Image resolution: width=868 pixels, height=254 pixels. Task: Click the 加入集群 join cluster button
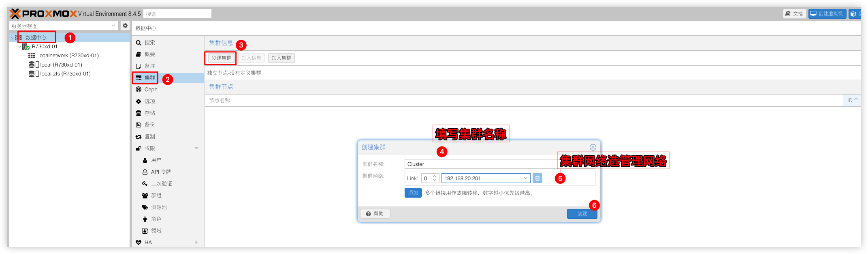(281, 58)
